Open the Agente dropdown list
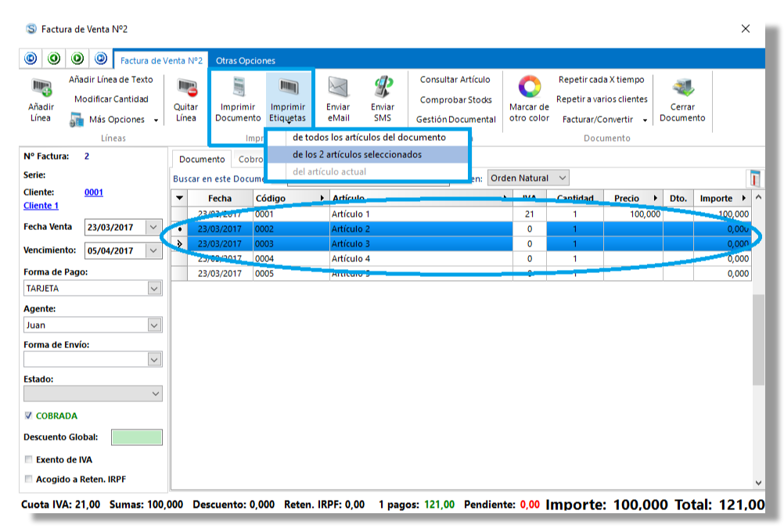 (x=154, y=325)
